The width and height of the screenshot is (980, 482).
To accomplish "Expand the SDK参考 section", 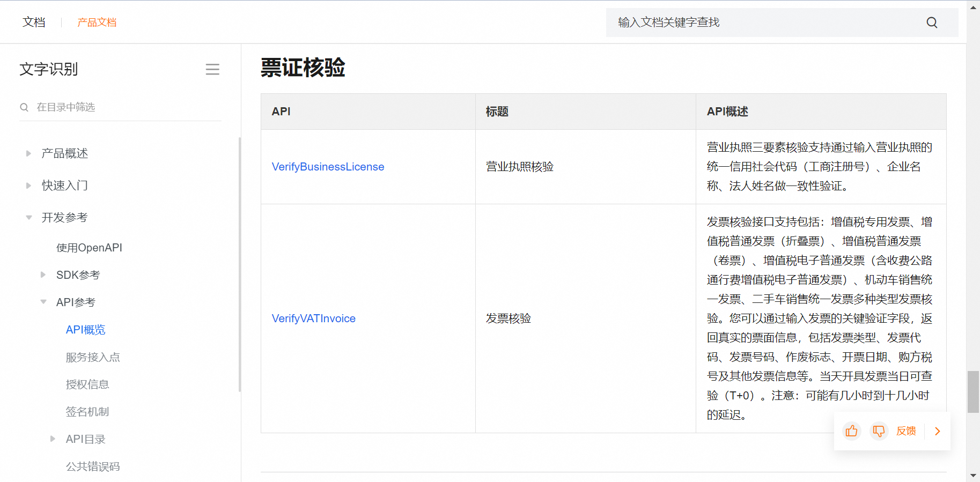I will pos(43,275).
